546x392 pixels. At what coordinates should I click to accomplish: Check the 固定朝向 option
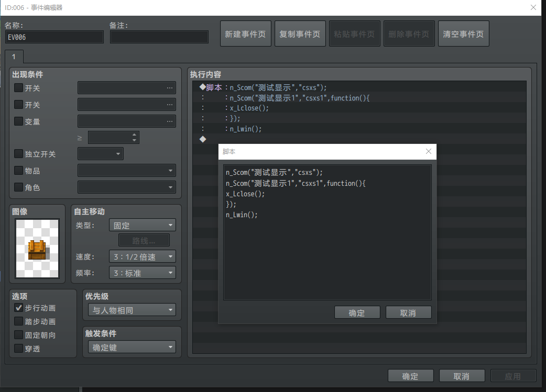click(x=18, y=334)
